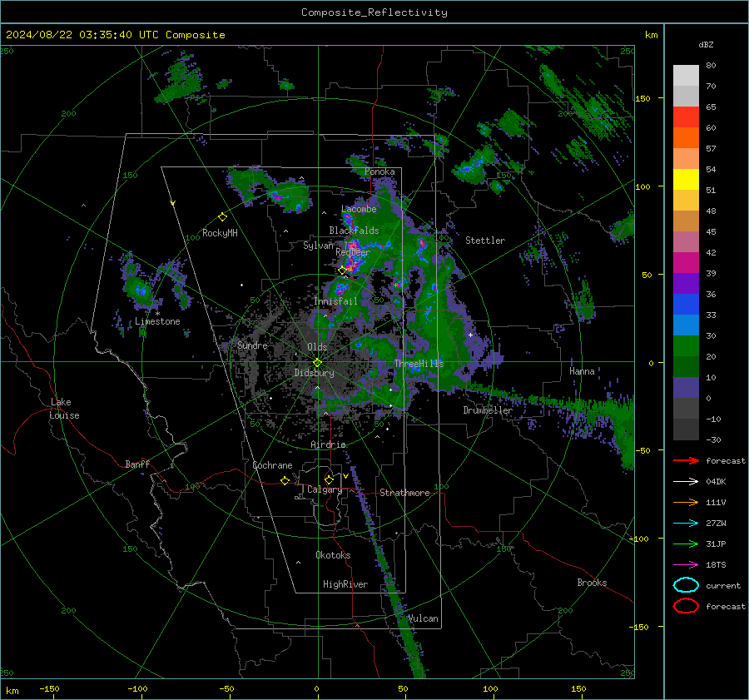Screen dimensions: 749x700
Task: Click the Ponoka city label
Action: click(379, 171)
